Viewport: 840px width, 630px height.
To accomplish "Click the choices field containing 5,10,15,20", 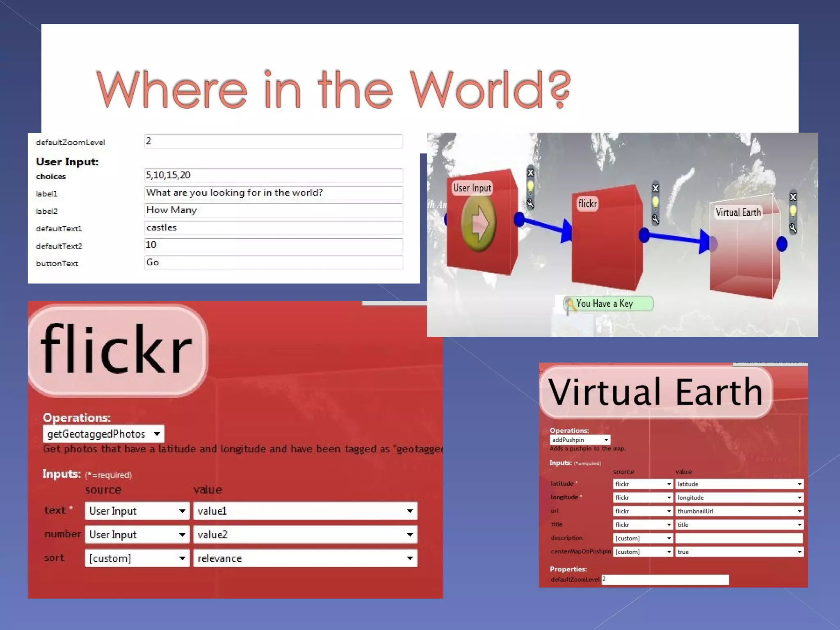I will pos(273,175).
